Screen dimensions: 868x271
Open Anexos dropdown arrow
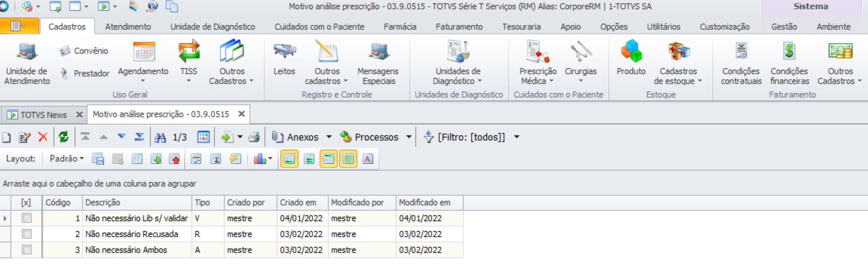point(329,137)
